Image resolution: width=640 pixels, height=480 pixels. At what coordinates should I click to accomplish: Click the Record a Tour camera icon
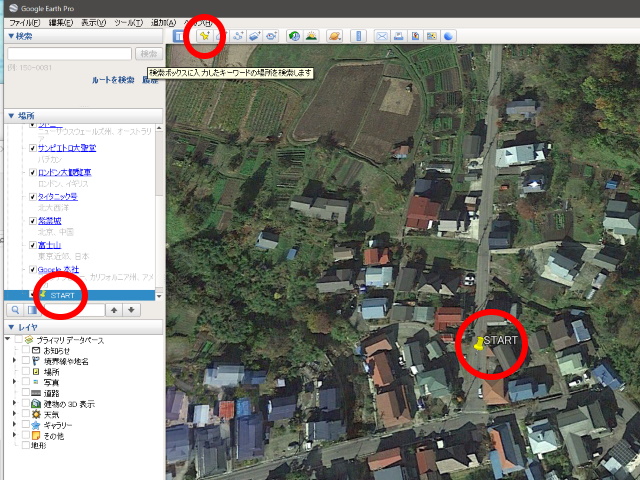point(272,36)
